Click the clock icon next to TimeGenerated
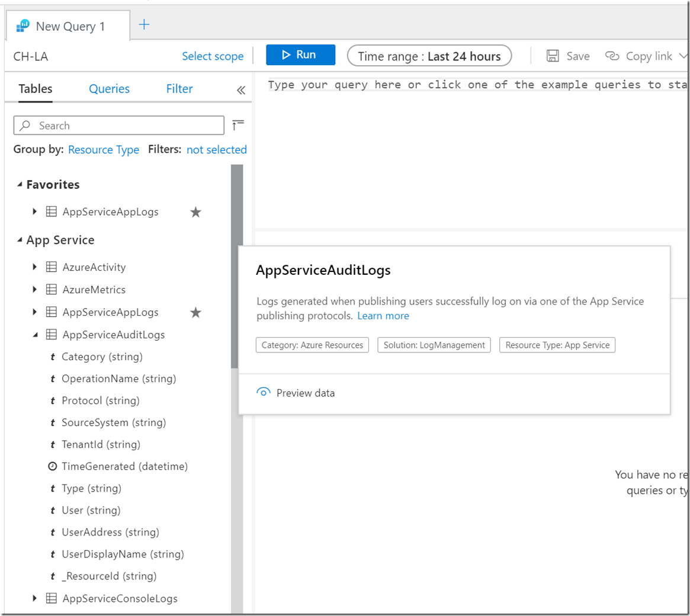 [52, 466]
